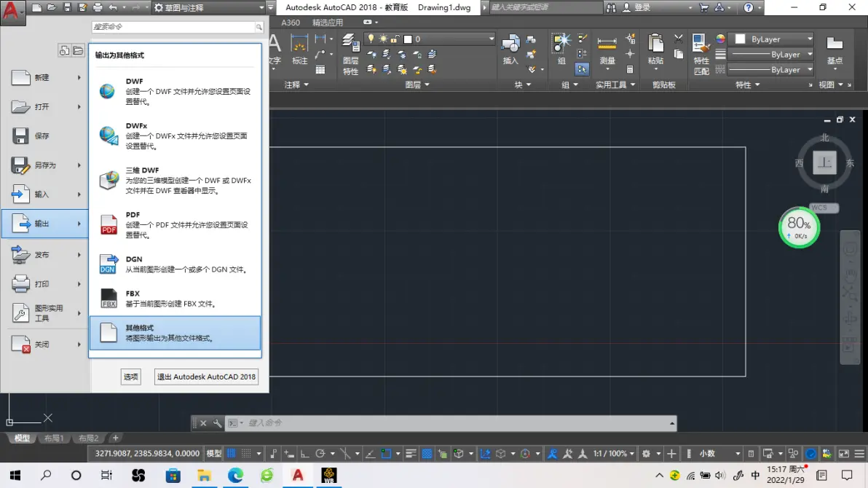Expand the 注释 panel title
Viewport: 868px width, 488px height.
coord(296,84)
